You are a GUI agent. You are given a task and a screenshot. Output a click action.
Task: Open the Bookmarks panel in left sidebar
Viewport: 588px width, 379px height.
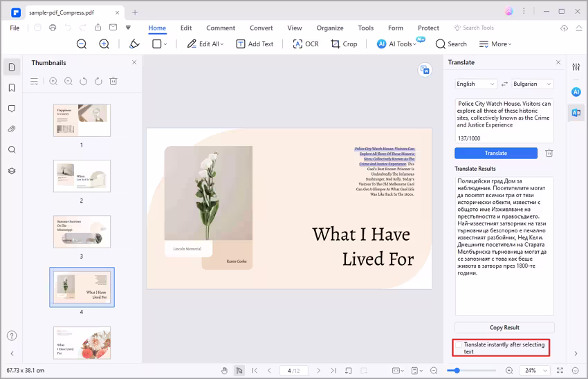tap(12, 88)
